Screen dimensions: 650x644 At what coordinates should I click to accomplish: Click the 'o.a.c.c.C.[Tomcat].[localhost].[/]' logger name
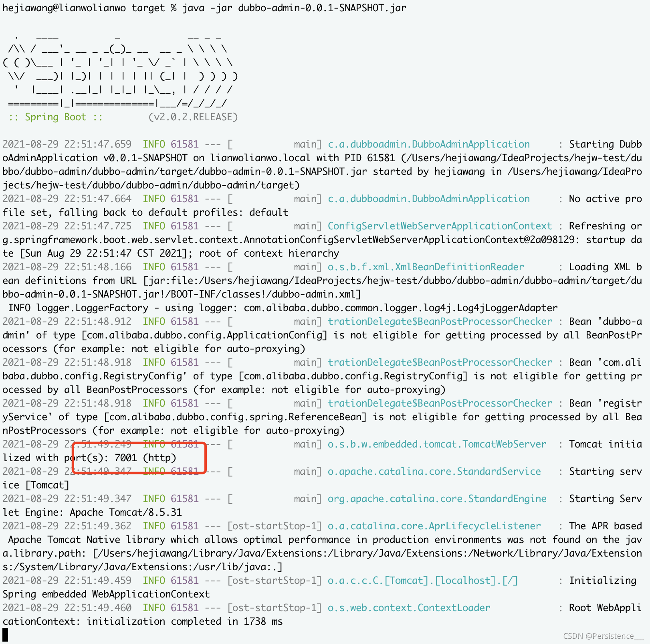pyautogui.click(x=423, y=581)
